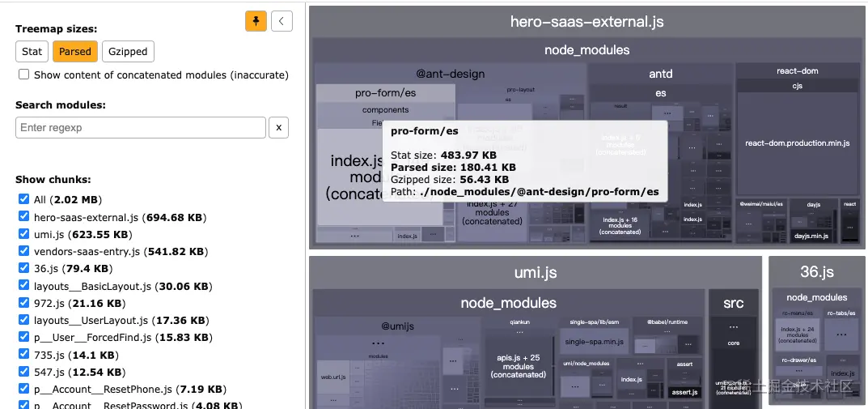Switch treemap sizes to Stat
This screenshot has height=409, width=868.
click(32, 52)
